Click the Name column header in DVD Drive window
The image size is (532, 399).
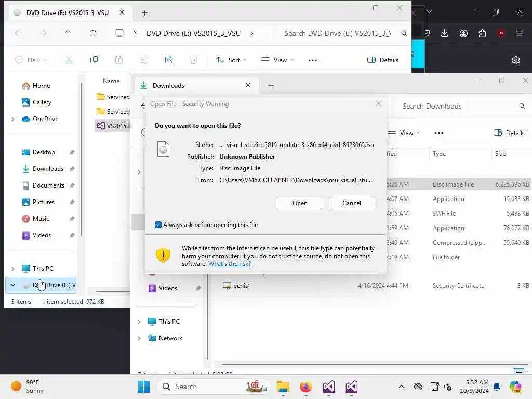coord(111,81)
